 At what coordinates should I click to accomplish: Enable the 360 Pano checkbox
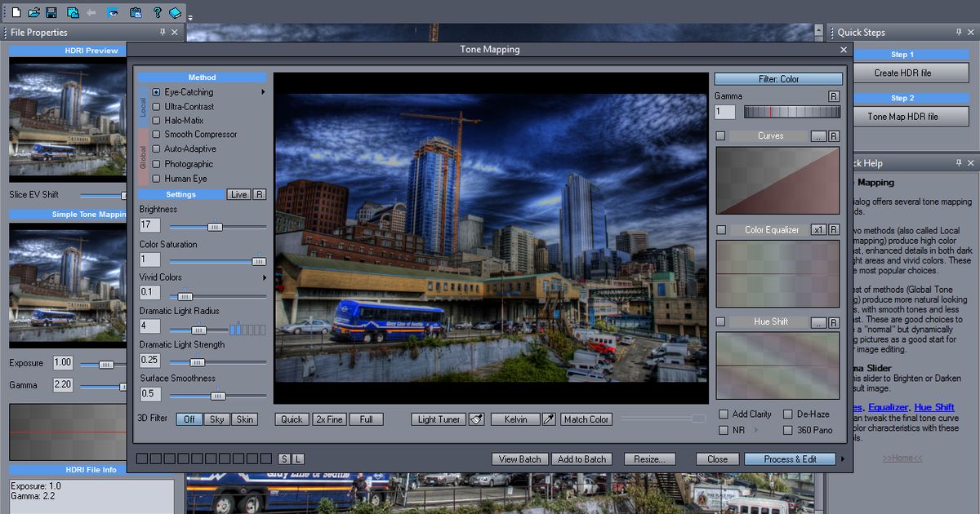pyautogui.click(x=788, y=430)
